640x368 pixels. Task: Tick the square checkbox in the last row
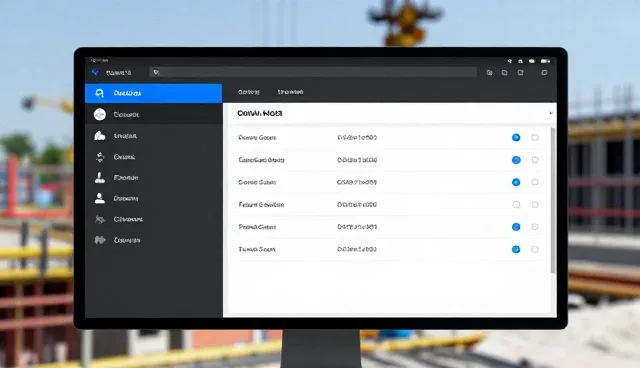coord(535,249)
